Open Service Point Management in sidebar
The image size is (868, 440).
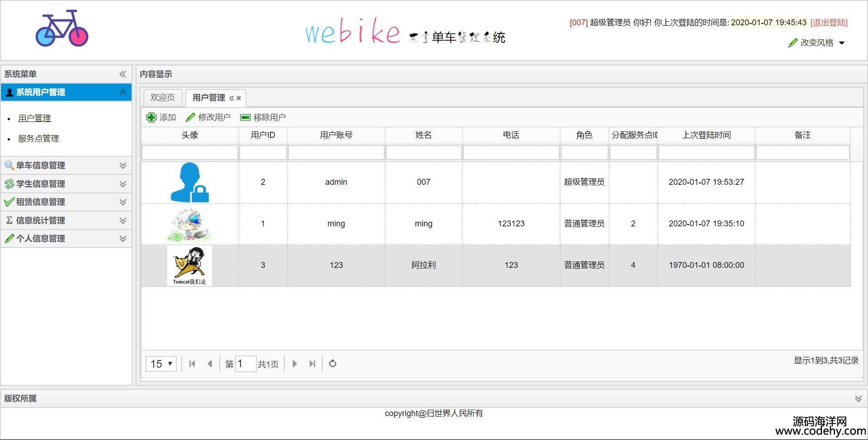(x=38, y=139)
